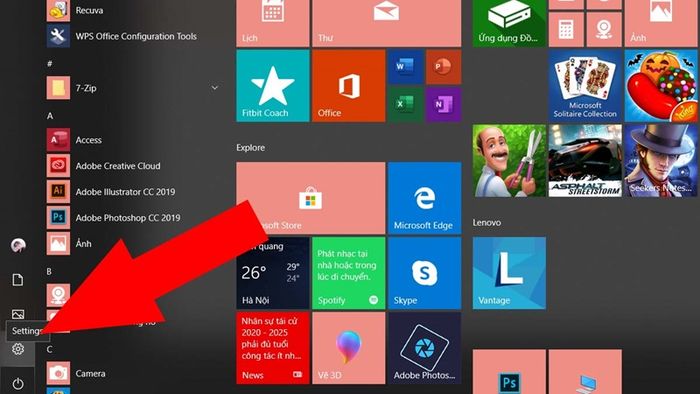700x394 pixels.
Task: Open the webcam app under letter B
Action: coord(58,295)
